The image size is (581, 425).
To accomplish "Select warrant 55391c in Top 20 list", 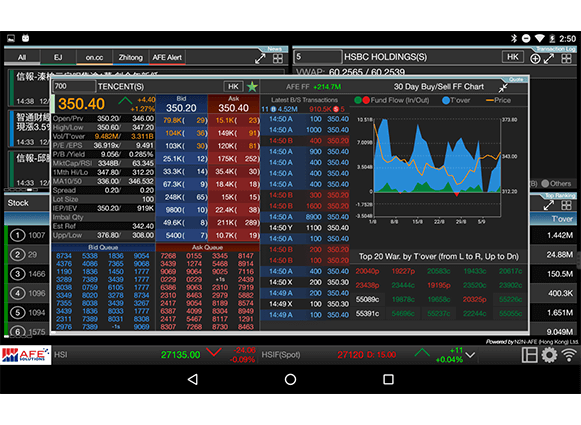I will 367,313.
